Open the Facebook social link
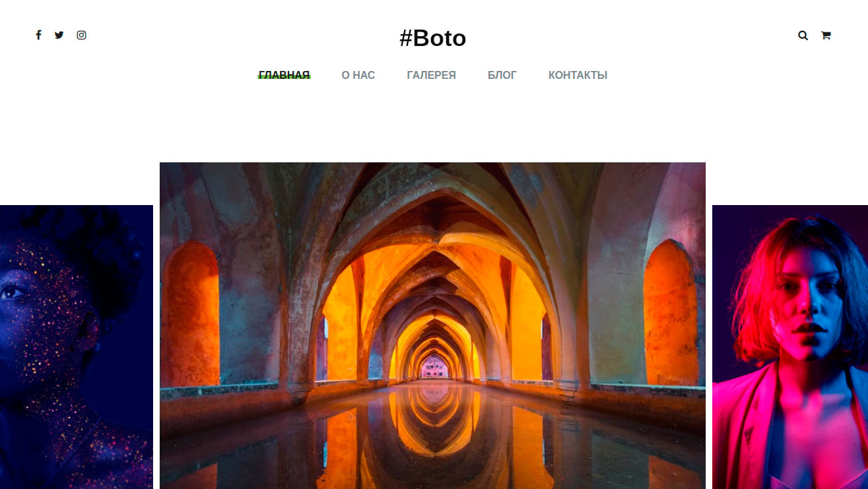The height and width of the screenshot is (489, 868). point(39,35)
